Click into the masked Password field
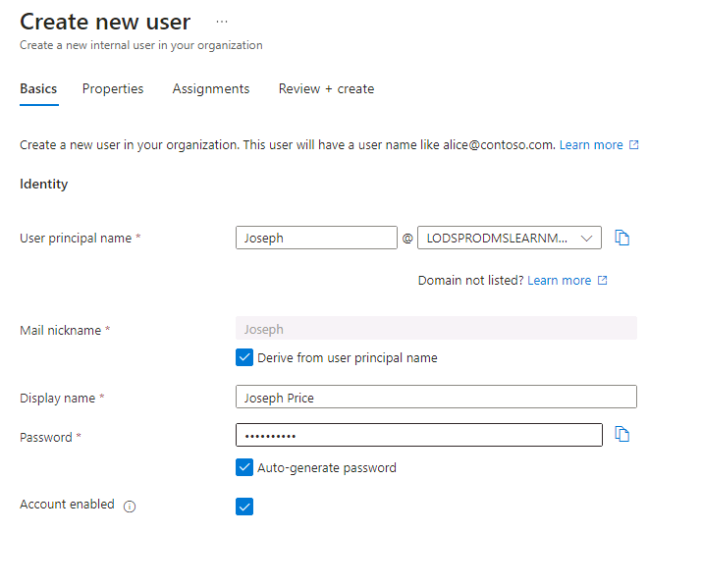Viewport: 702px width, 588px height. pos(418,435)
